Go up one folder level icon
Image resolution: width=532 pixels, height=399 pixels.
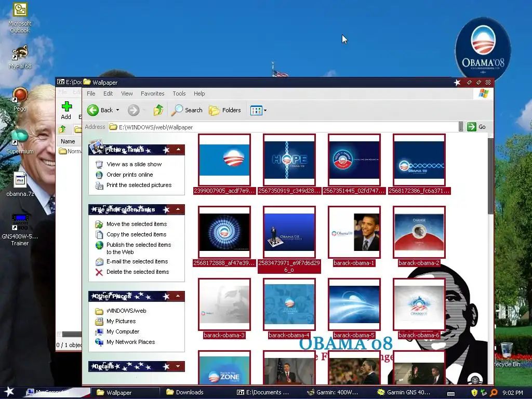click(158, 110)
